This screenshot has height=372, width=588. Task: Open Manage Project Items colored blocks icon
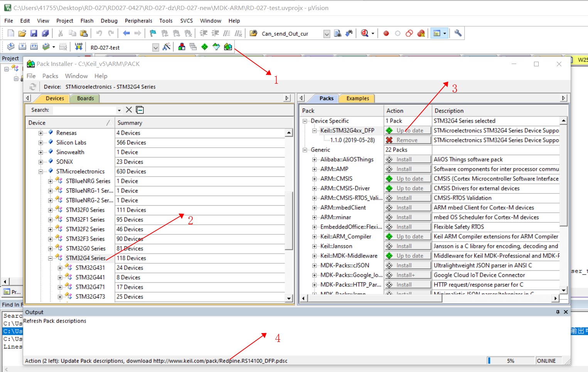pyautogui.click(x=182, y=47)
